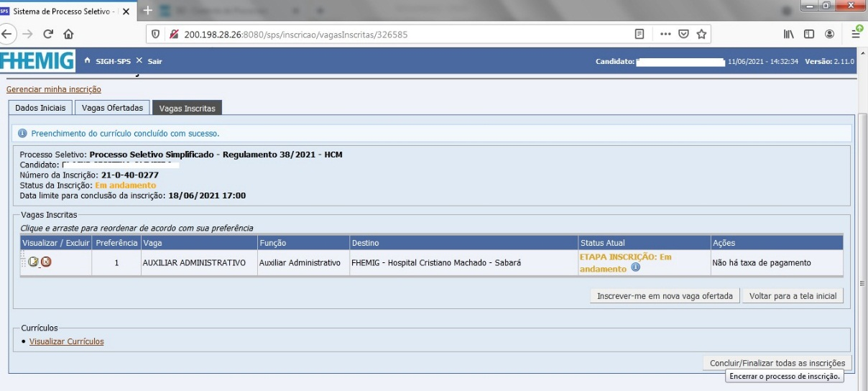Switch to the Dados Iniciais tab

[40, 108]
